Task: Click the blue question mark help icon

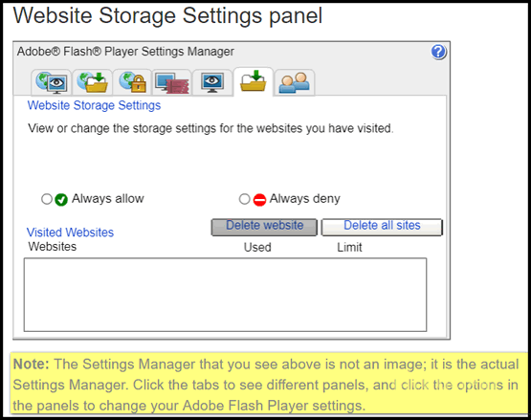Action: [x=438, y=52]
